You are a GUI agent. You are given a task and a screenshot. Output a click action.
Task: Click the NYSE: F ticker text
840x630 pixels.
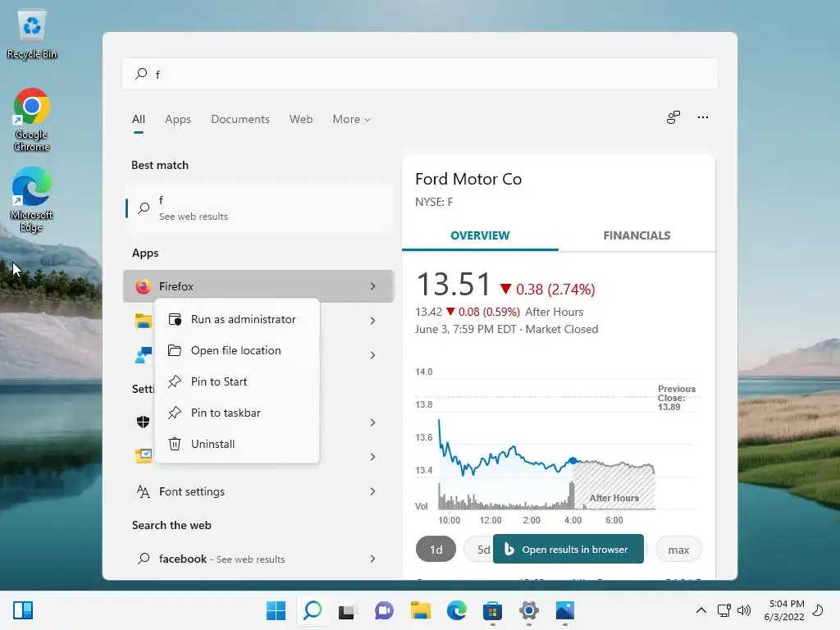(x=434, y=202)
